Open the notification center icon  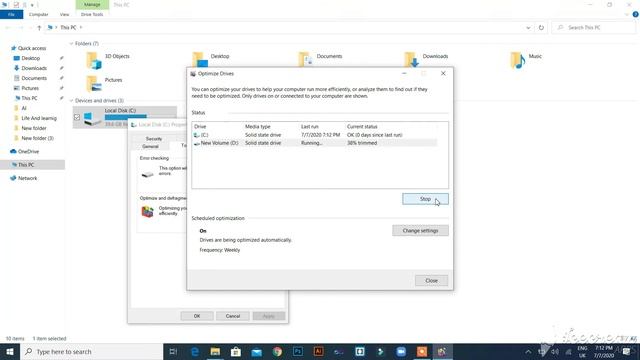(627, 351)
